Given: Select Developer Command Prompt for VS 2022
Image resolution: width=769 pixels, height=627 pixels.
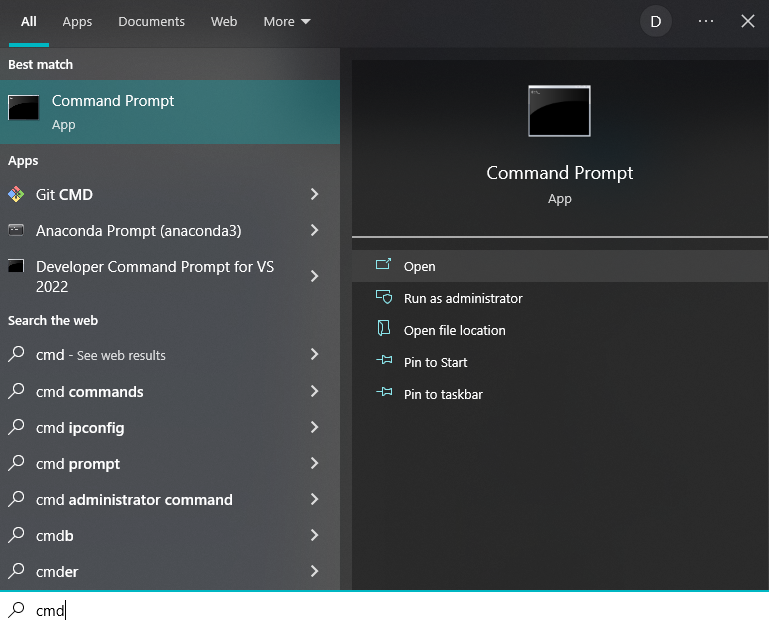Looking at the screenshot, I should pyautogui.click(x=170, y=276).
